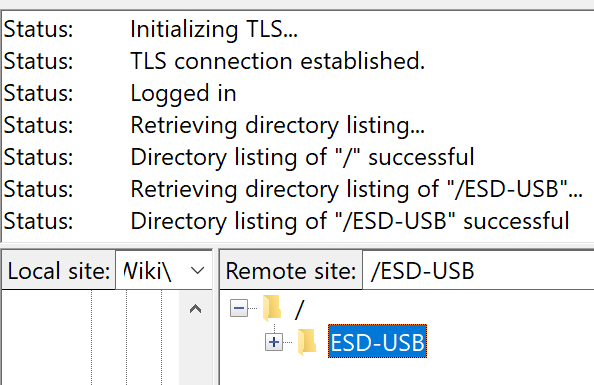Viewport: 594px width, 385px height.
Task: Click the root "/" folder icon
Action: pyautogui.click(x=272, y=308)
